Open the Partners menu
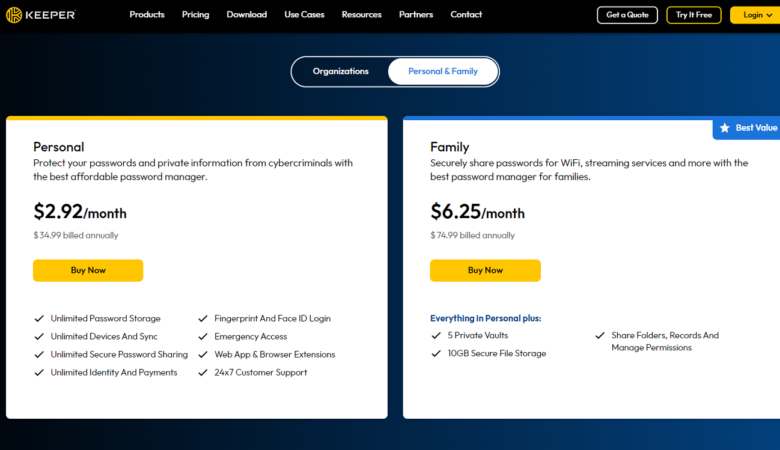 point(416,14)
